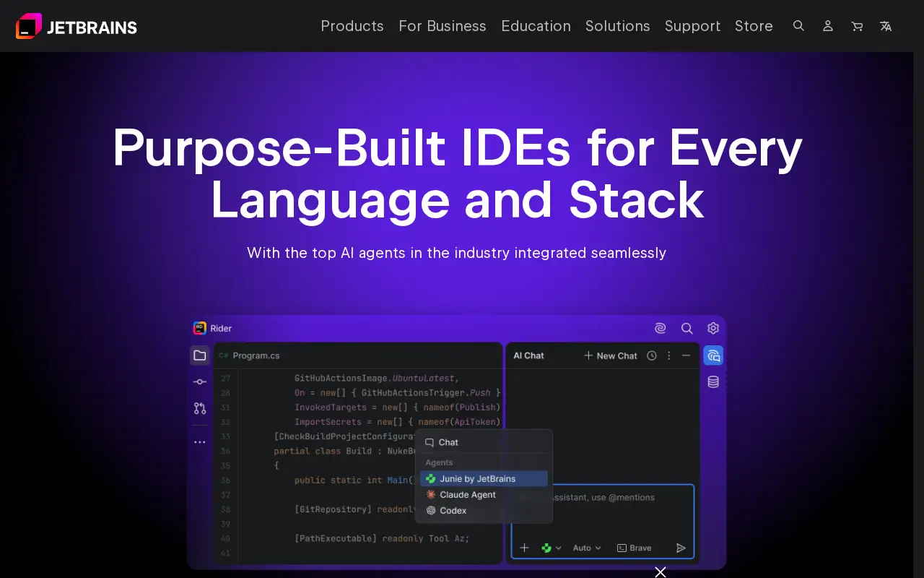The image size is (924, 578).
Task: Toggle the Brave mode button
Action: coord(634,548)
